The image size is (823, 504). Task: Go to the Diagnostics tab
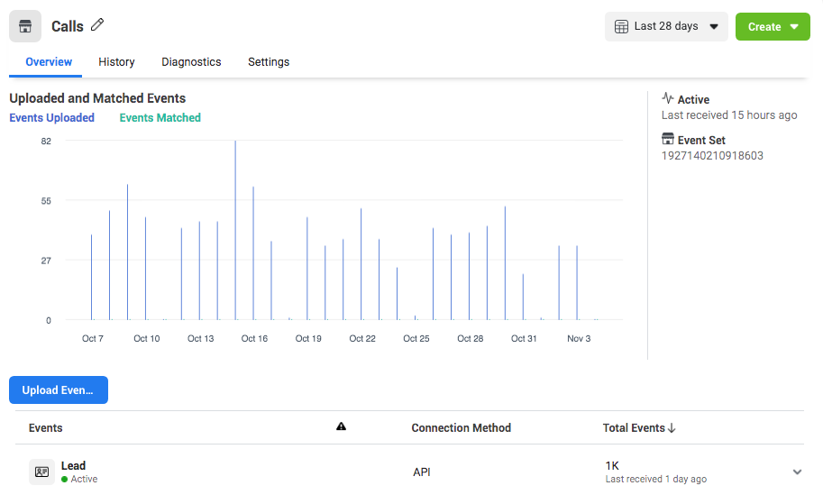pyautogui.click(x=191, y=62)
